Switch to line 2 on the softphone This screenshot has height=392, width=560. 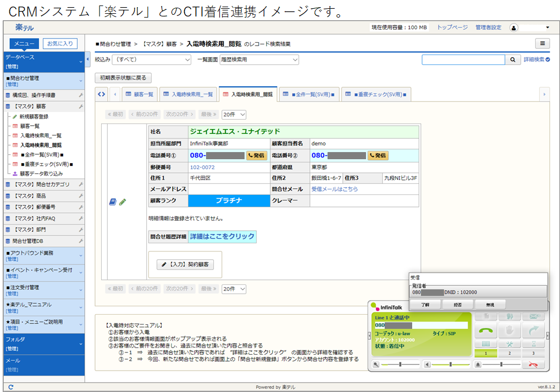point(509,353)
